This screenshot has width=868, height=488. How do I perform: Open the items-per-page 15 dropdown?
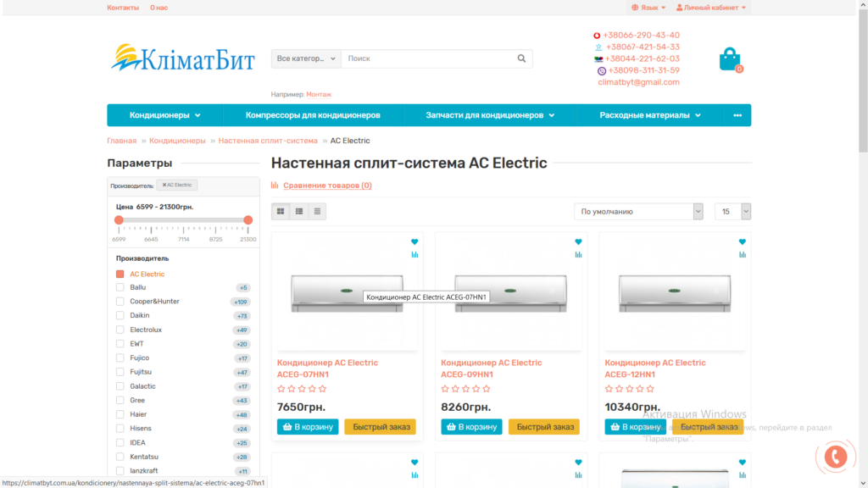coord(733,211)
